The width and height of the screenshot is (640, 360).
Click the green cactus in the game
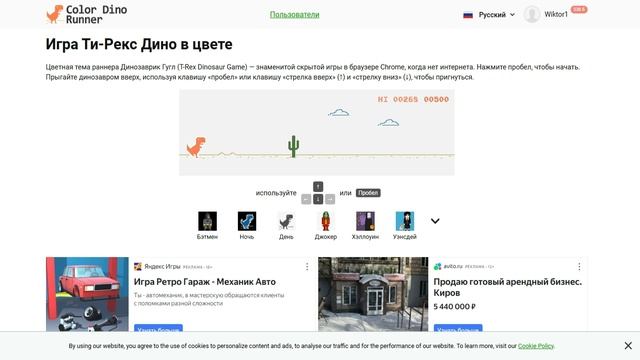click(293, 147)
